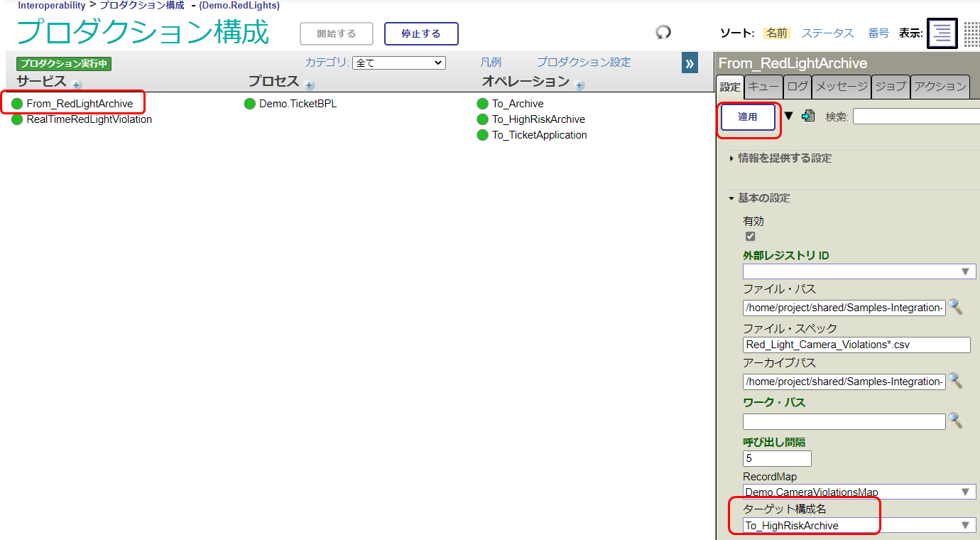Image resolution: width=980 pixels, height=540 pixels.
Task: Open the RecordMap dropdown
Action: point(859,492)
